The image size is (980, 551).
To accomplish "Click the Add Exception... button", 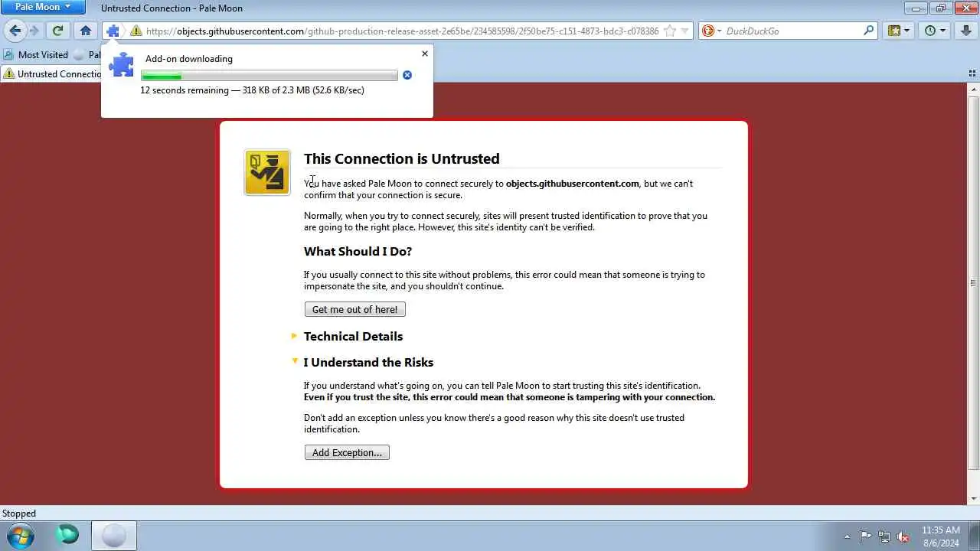I will tap(347, 452).
